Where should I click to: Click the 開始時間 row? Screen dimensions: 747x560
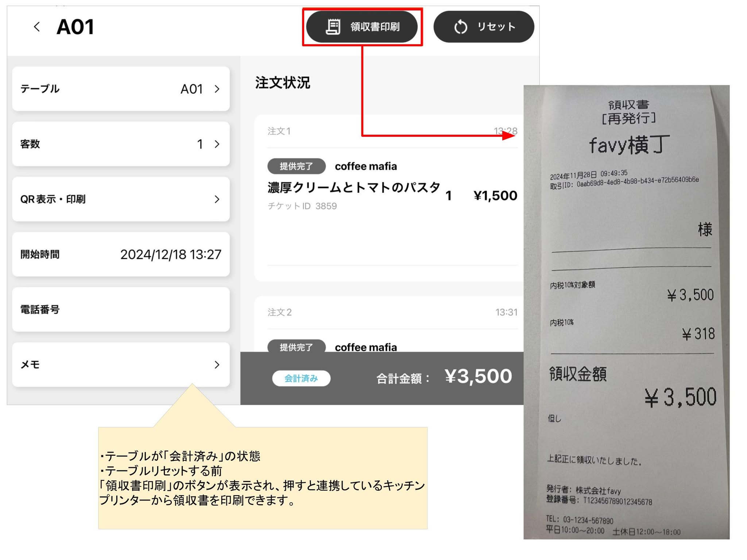coord(121,254)
